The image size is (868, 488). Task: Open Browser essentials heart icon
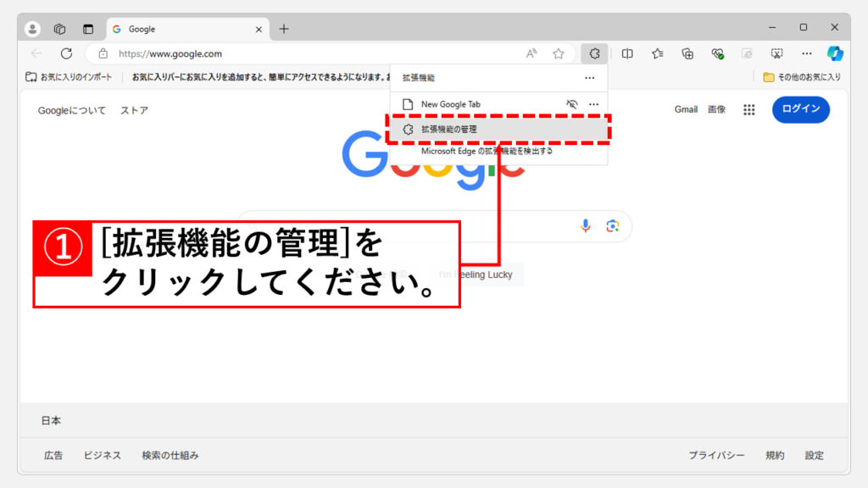[x=717, y=53]
